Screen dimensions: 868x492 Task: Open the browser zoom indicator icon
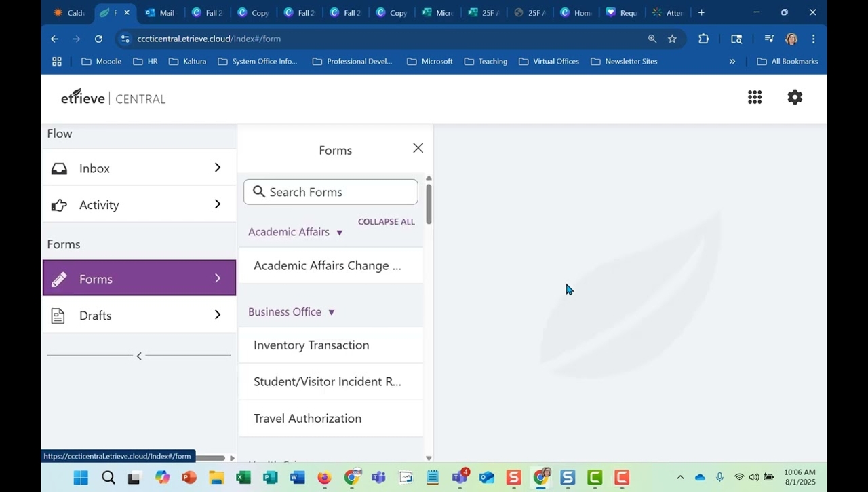[x=652, y=39]
